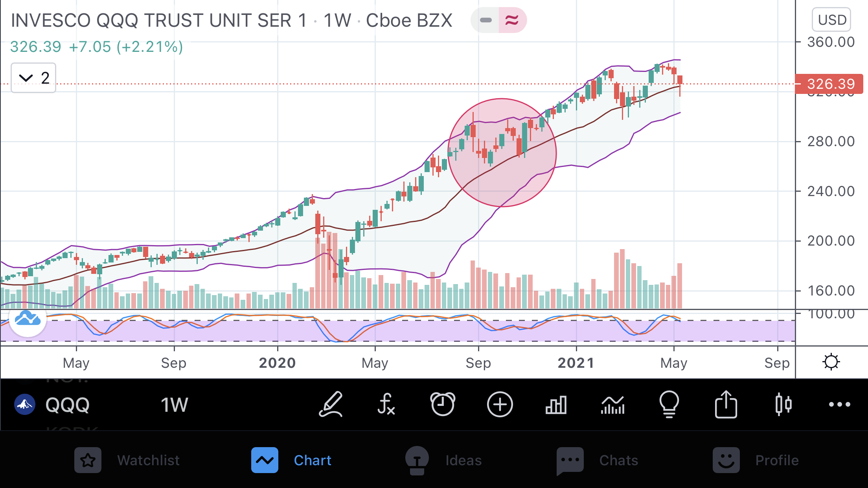Screen dimensions: 868x488
Task: Tap the QQQ symbol logo icon
Action: tap(24, 404)
